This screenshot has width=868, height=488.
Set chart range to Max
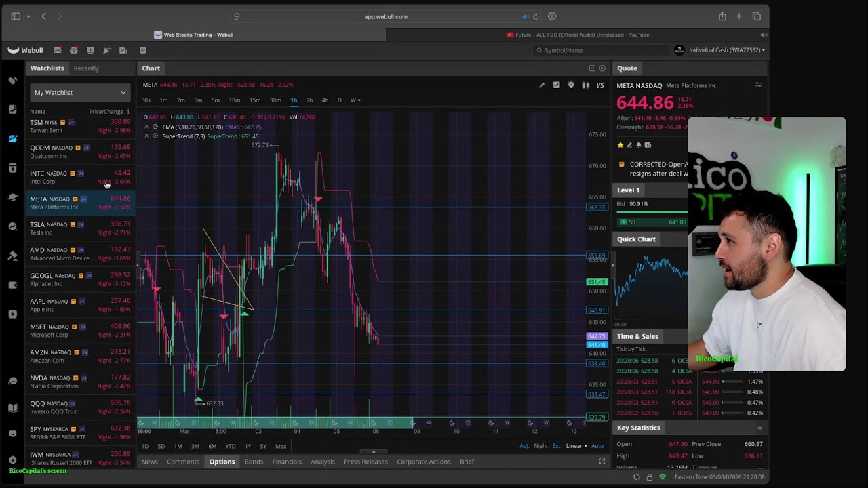tap(281, 446)
